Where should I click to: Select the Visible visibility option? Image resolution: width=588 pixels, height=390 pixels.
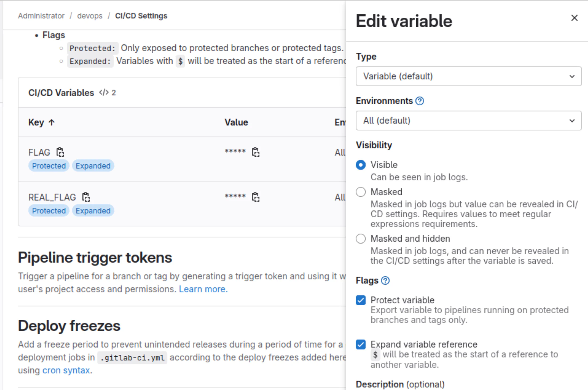tap(361, 165)
